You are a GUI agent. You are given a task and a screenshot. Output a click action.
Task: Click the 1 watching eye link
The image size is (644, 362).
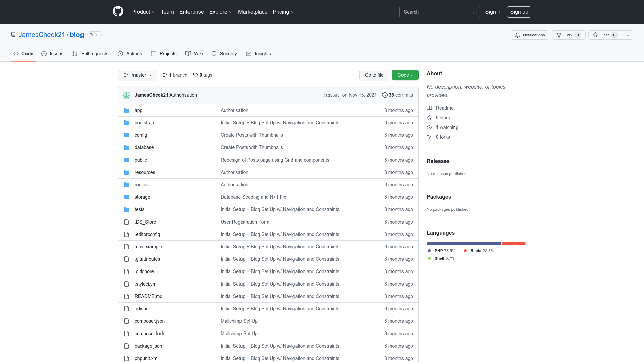pos(447,127)
